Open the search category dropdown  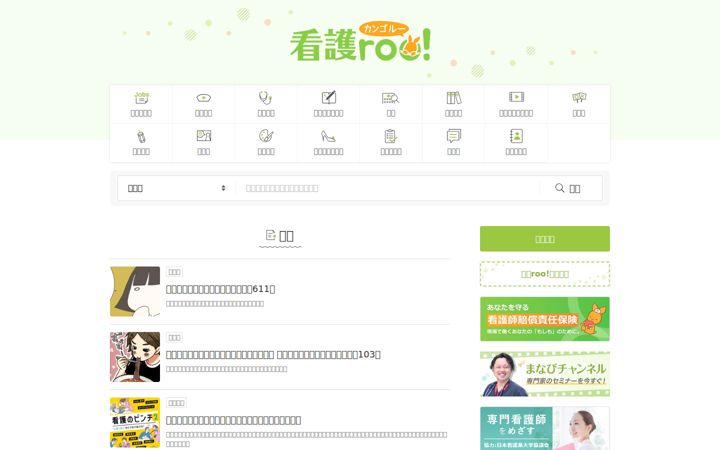[x=177, y=188]
